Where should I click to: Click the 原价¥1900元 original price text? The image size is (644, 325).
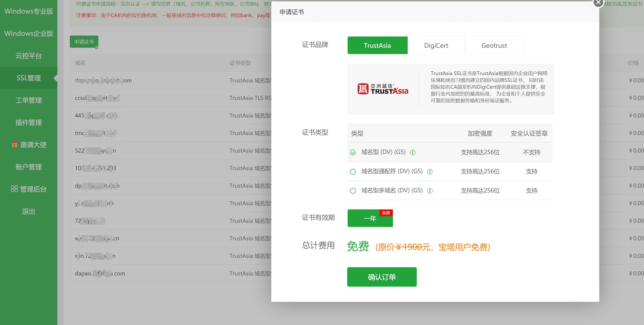click(x=404, y=247)
